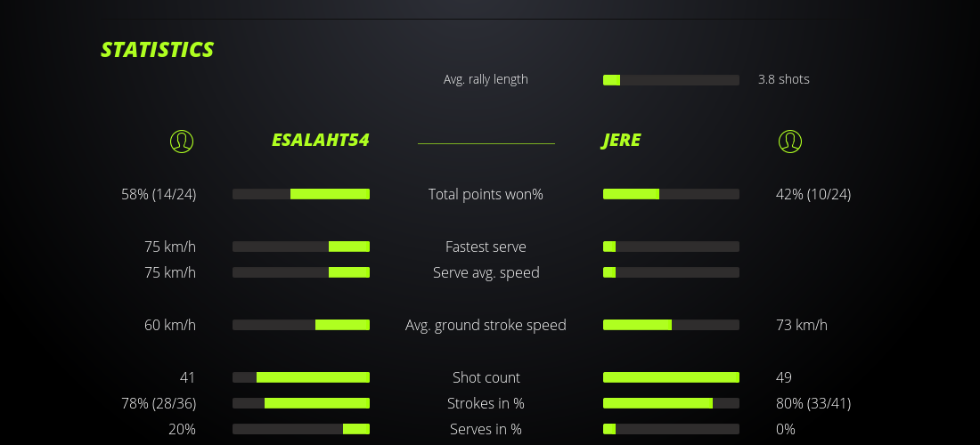Click JERE's strokes in % bar
The height and width of the screenshot is (445, 980).
coord(671,403)
